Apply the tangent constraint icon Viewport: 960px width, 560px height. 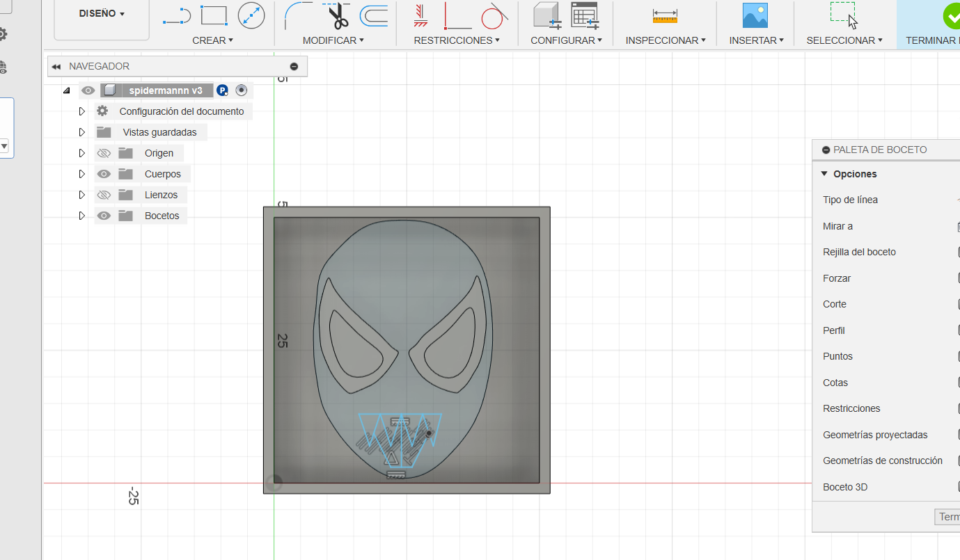[494, 15]
